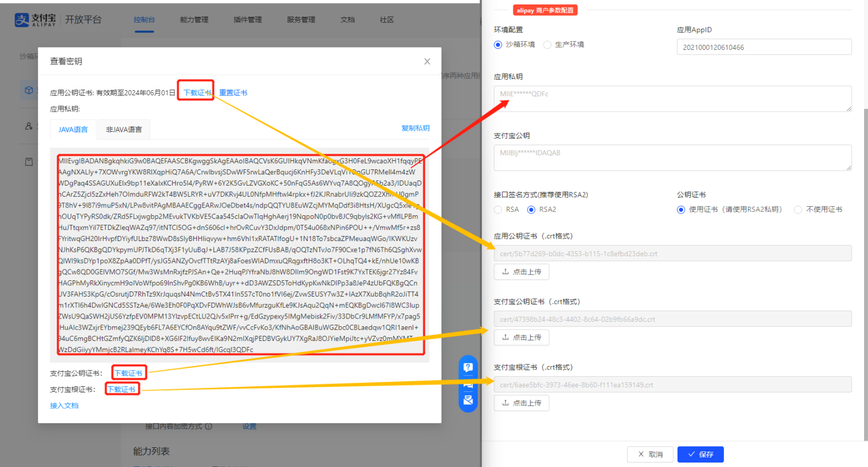Click the 重置证书 link

coord(233,93)
